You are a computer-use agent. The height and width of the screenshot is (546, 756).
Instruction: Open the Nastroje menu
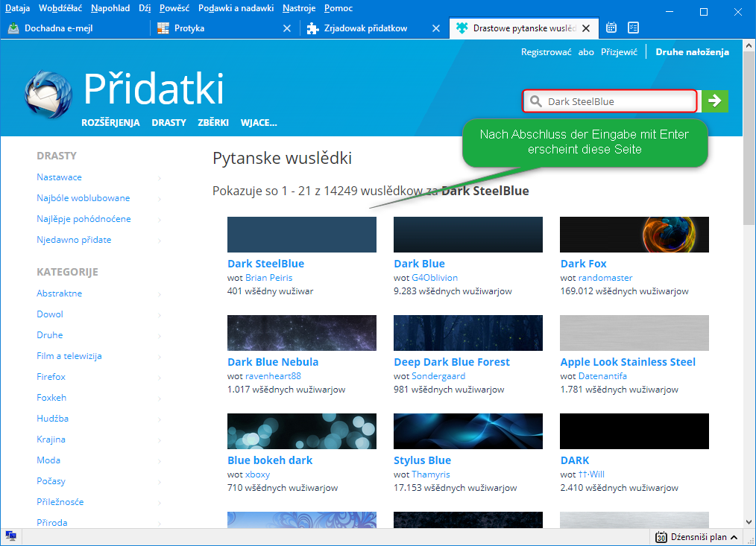coord(299,8)
